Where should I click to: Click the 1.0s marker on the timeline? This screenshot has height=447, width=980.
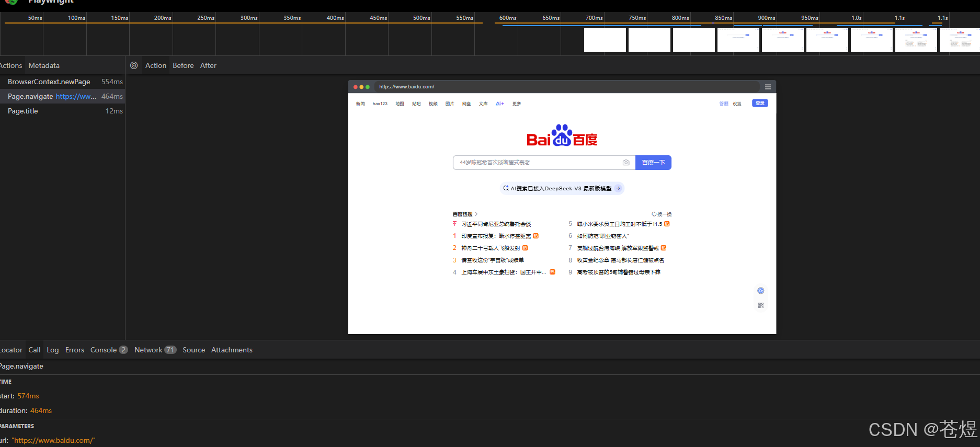coord(857,18)
